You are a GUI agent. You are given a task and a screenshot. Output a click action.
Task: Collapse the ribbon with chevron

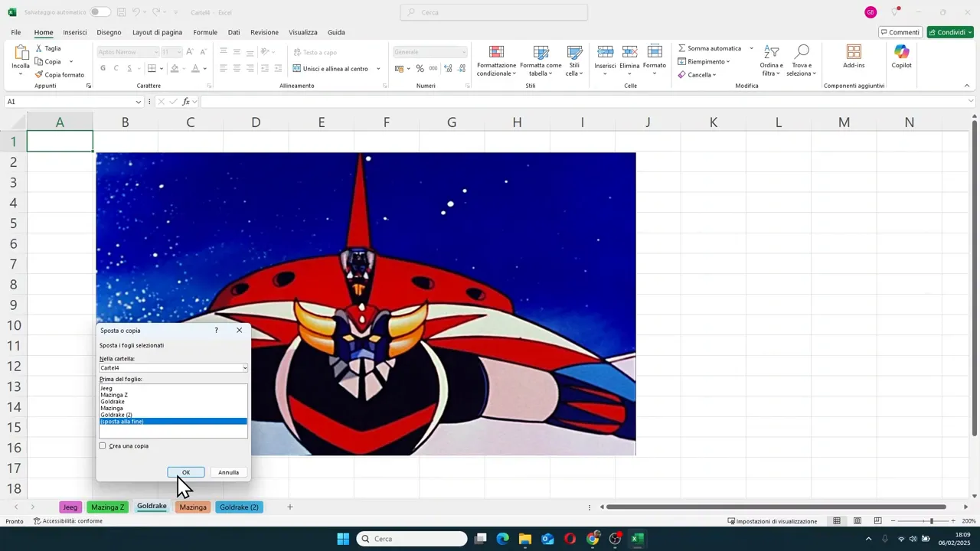(x=967, y=86)
